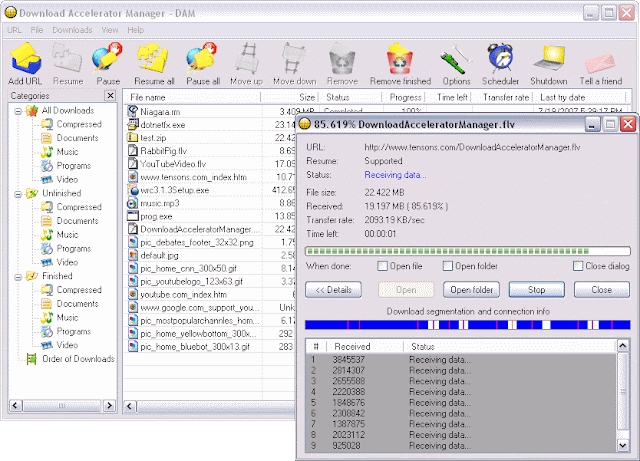Click the Transfer rate column header
640x461 pixels.
[x=502, y=98]
